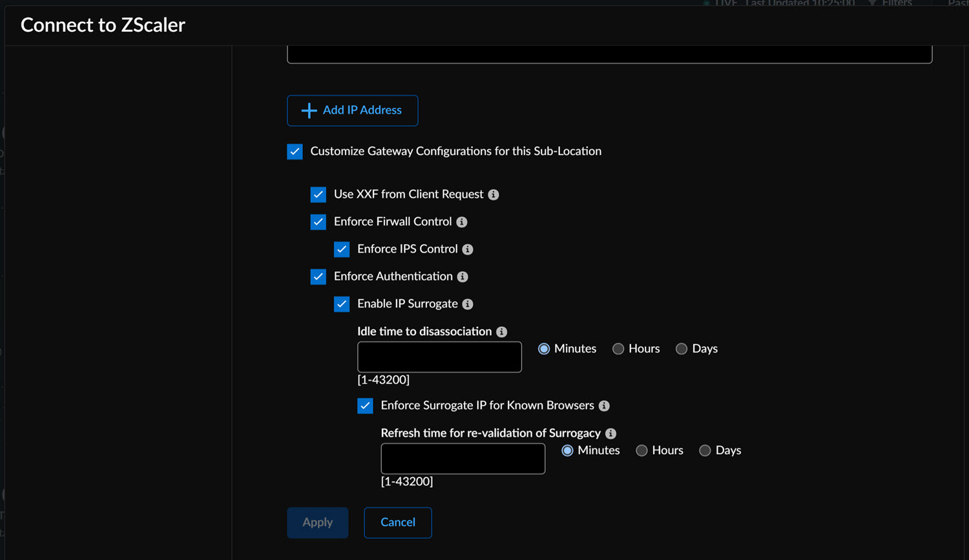Viewport: 969px width, 560px height.
Task: Select Days for idle time to disassociation
Action: 682,349
